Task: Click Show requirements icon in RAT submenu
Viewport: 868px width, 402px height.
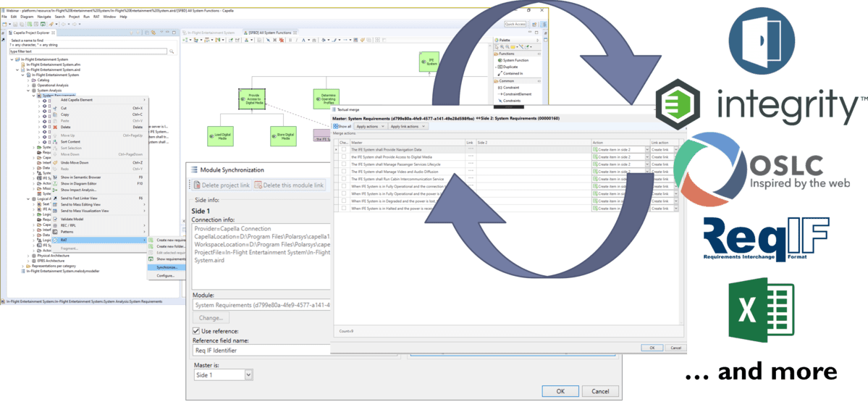Action: pyautogui.click(x=152, y=259)
